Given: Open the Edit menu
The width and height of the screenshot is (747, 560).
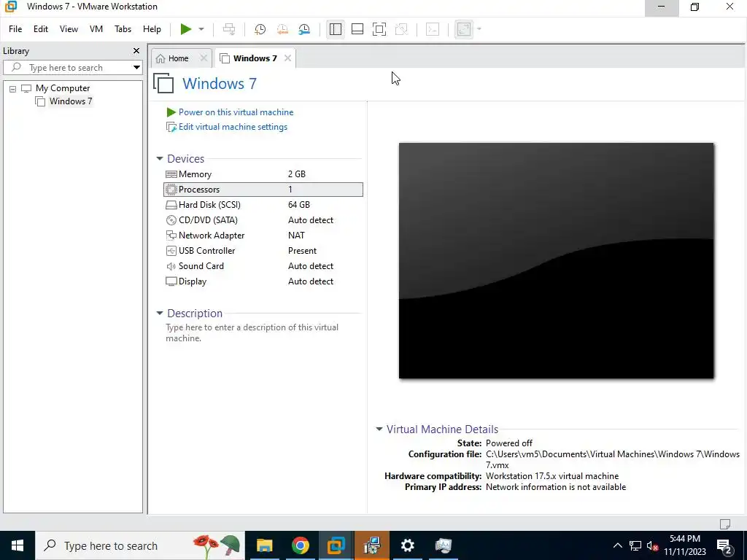Looking at the screenshot, I should 41,29.
